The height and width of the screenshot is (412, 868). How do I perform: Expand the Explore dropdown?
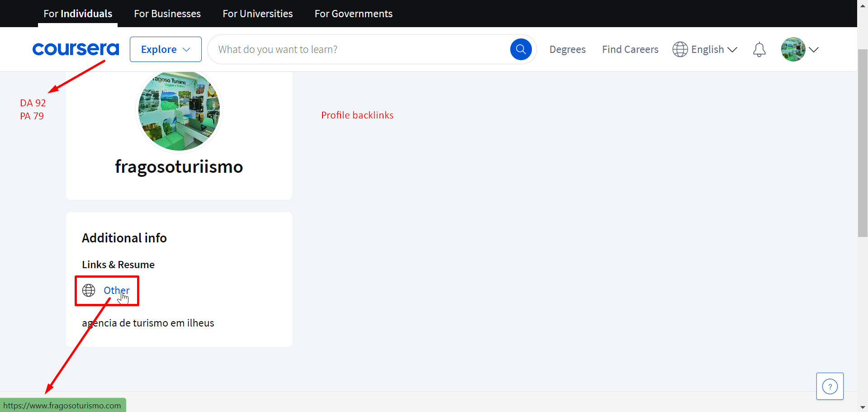point(166,49)
